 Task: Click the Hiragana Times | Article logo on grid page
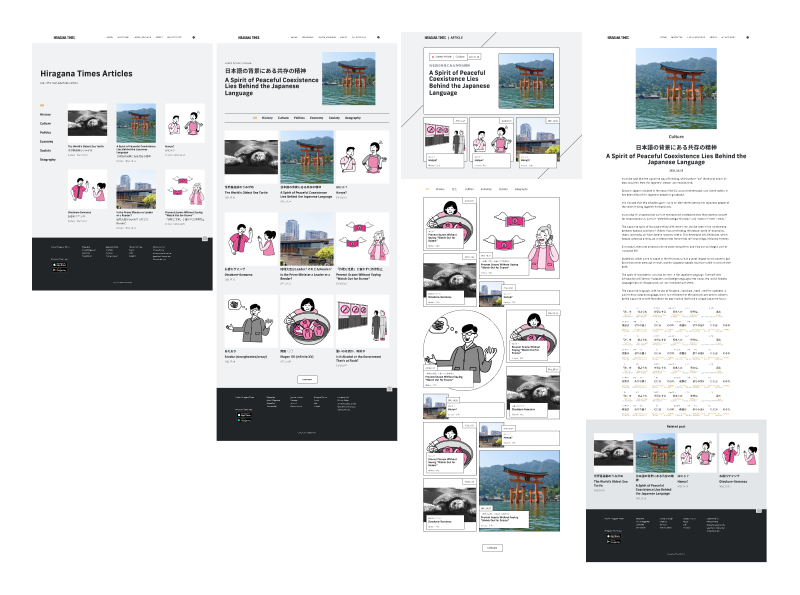point(444,37)
